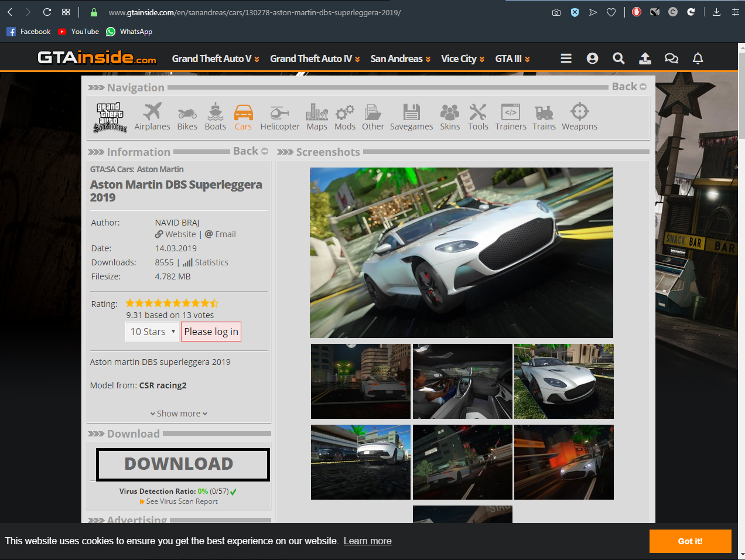Add page to bookmarks heart icon
Viewport: 745px width, 560px height.
pos(611,12)
